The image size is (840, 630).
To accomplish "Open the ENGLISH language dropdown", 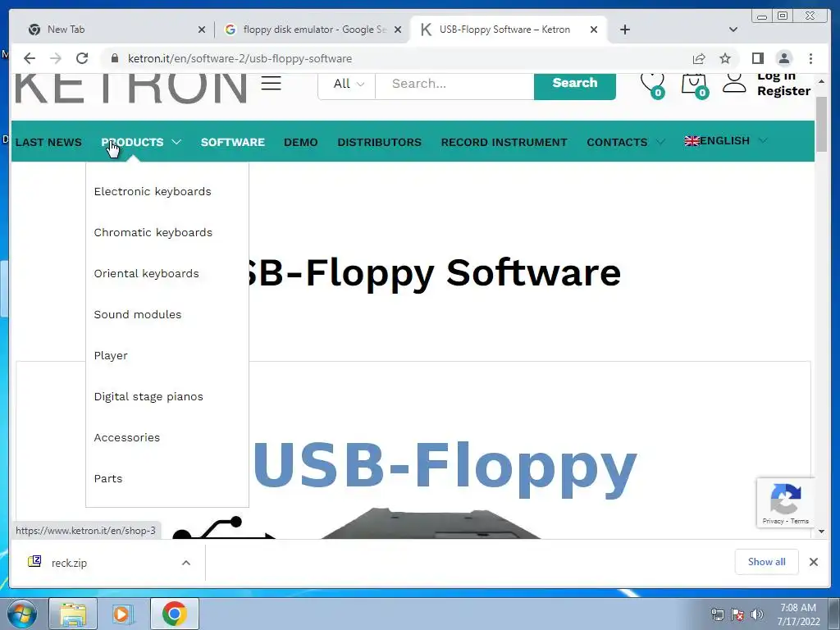I will (x=726, y=141).
